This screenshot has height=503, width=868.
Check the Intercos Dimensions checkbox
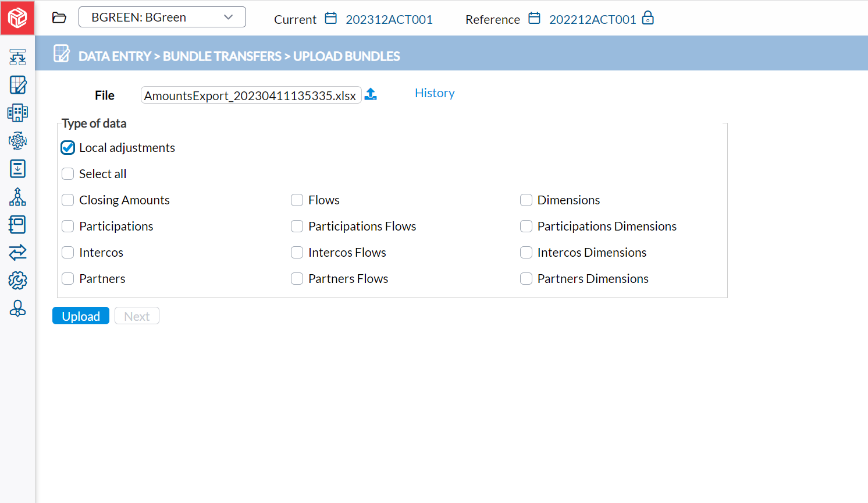pyautogui.click(x=527, y=253)
